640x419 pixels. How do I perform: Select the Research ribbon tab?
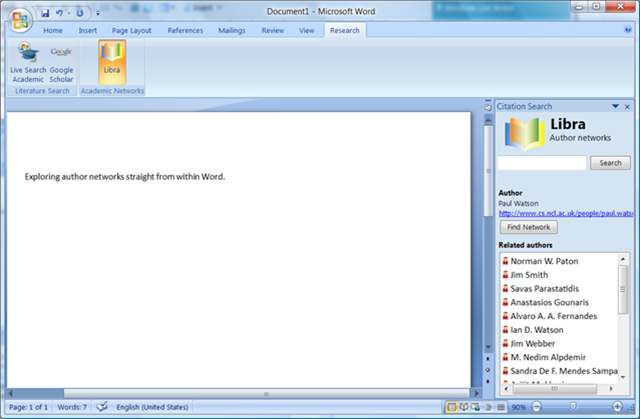(x=345, y=31)
